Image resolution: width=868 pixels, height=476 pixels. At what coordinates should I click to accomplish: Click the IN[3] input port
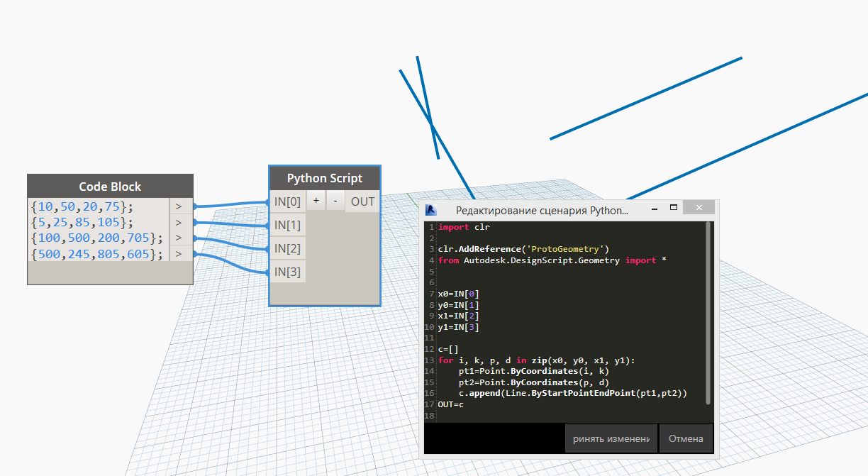click(288, 271)
